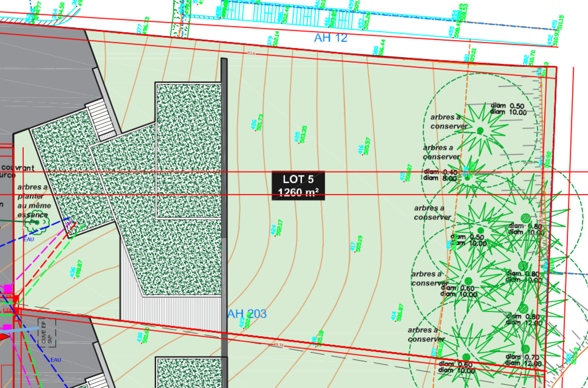Click the topmost 'arbres a conserver' annotation
Viewport: 588px width, 388px height.
click(x=448, y=122)
